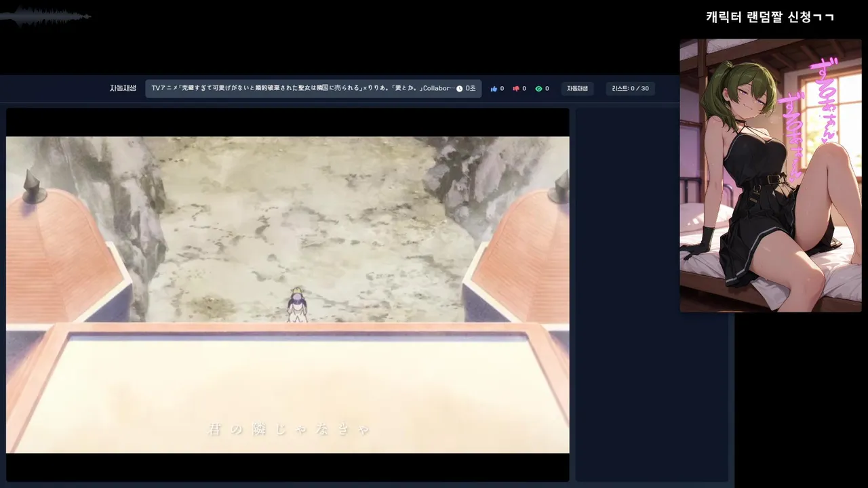868x488 pixels.
Task: Click the anime video player frame
Action: 288,295
